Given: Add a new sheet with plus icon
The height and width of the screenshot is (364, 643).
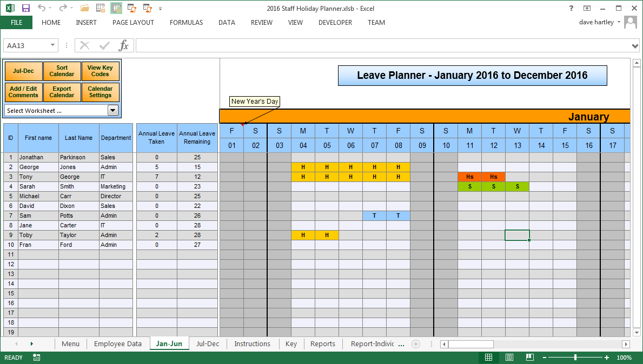Looking at the screenshot, I should (416, 344).
